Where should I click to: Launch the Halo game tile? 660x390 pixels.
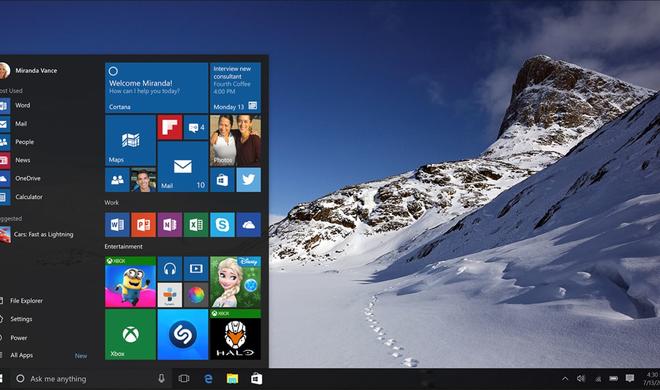(235, 334)
